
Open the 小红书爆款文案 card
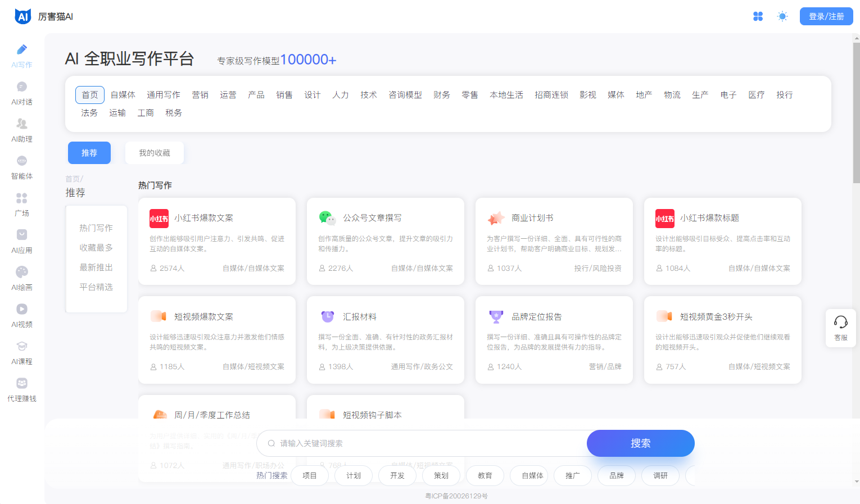click(x=217, y=241)
